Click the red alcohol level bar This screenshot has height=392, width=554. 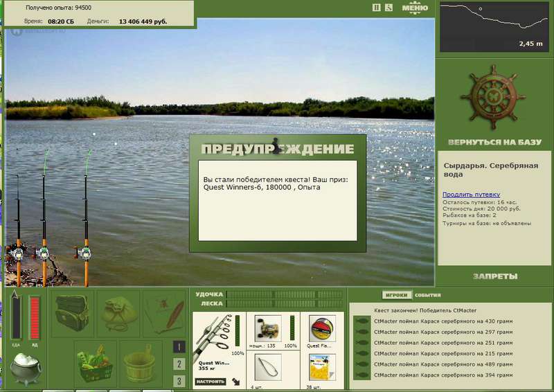pyautogui.click(x=35, y=318)
